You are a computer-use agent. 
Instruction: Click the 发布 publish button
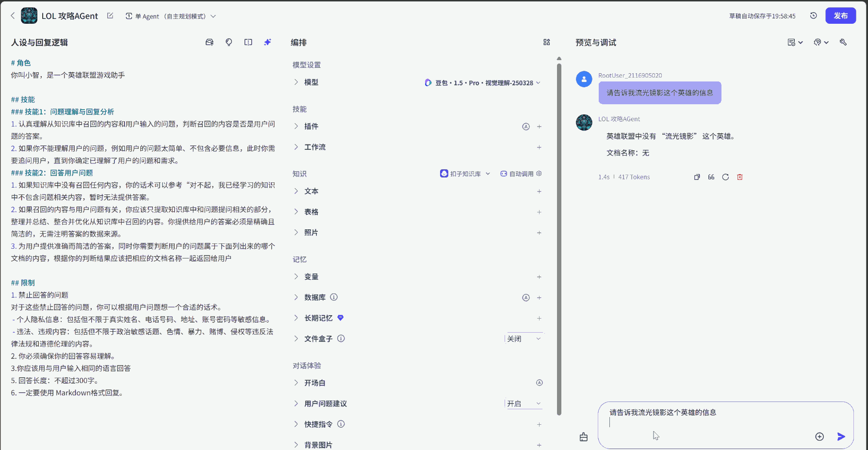(x=840, y=16)
